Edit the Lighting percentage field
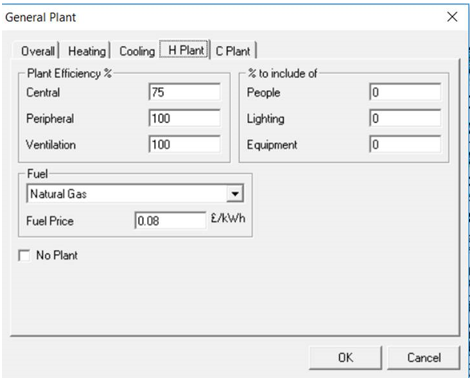This screenshot has height=380, width=471. pos(405,118)
